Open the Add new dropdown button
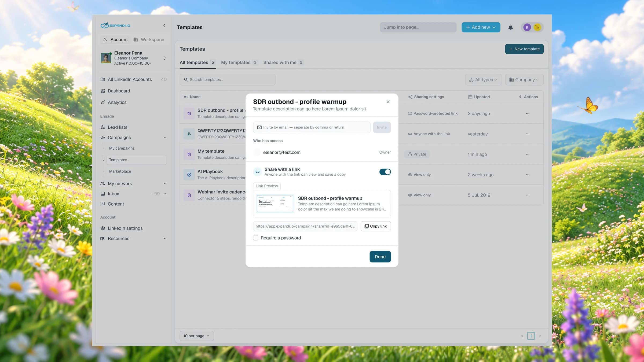 point(481,27)
